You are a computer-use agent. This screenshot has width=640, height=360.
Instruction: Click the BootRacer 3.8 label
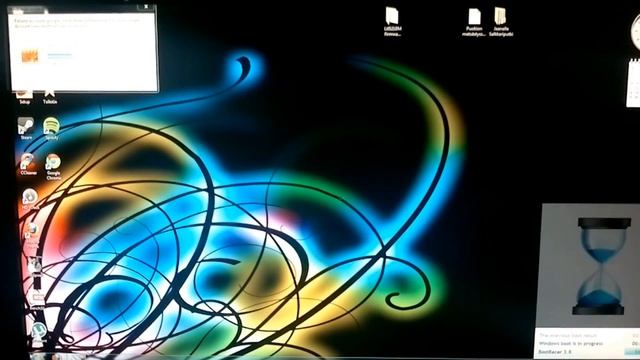tap(555, 352)
